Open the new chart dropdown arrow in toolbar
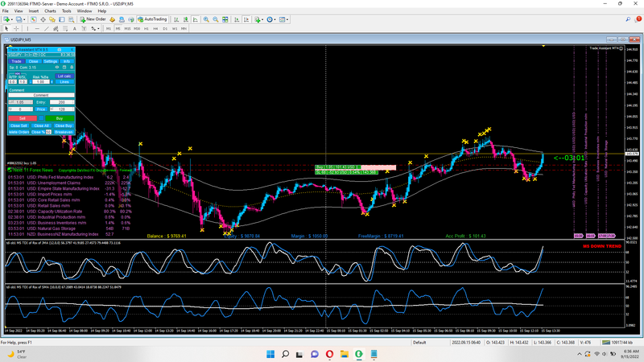 click(12, 19)
